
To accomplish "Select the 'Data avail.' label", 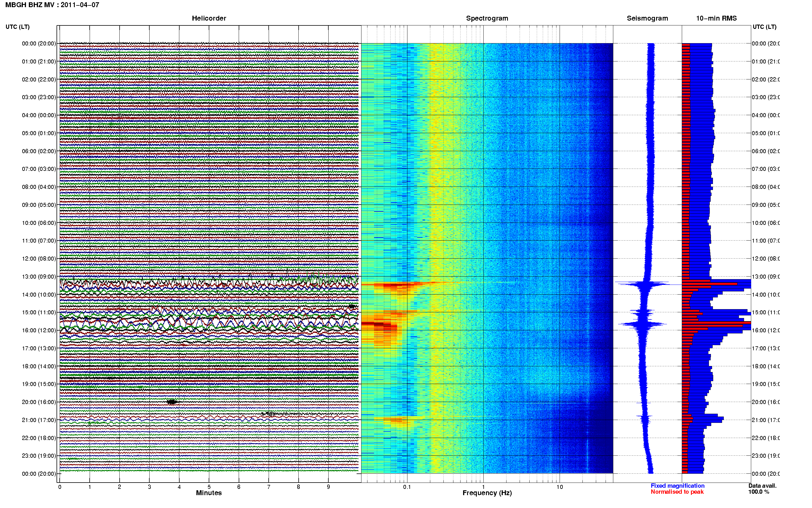I will coord(762,486).
